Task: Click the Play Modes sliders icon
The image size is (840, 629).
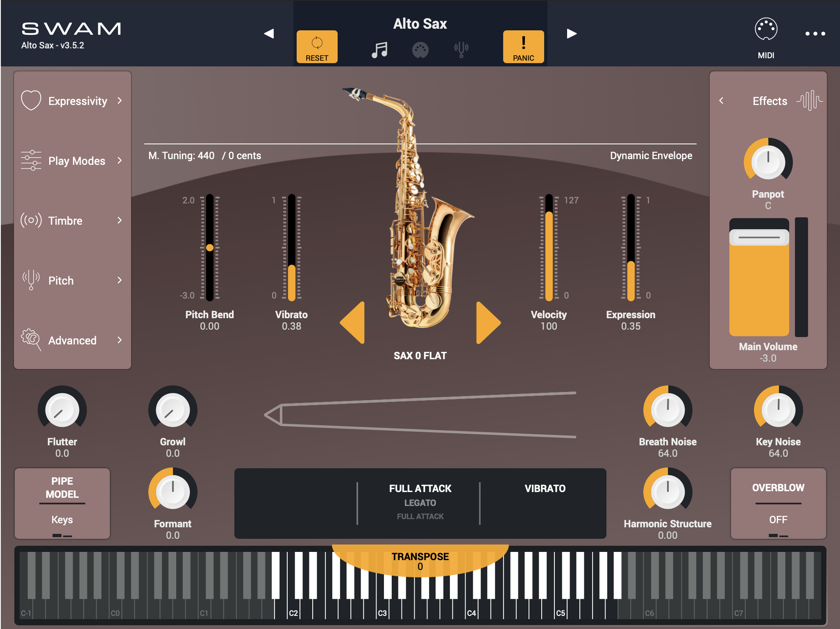Action: click(31, 160)
